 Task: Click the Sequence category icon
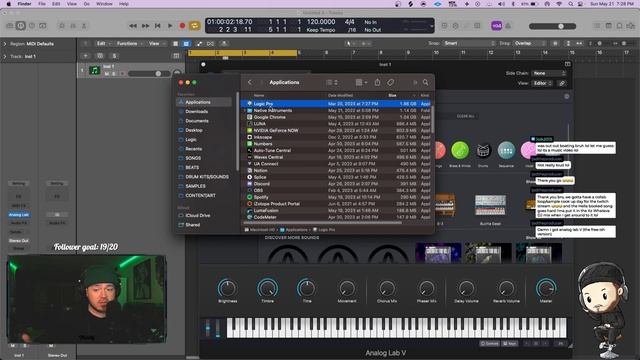point(507,151)
